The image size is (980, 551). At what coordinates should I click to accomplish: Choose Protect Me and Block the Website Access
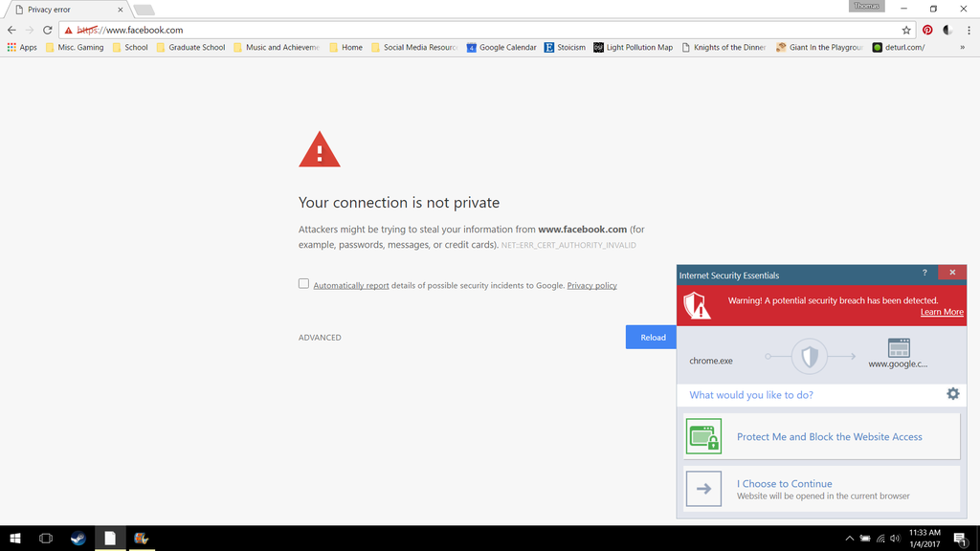tap(821, 436)
